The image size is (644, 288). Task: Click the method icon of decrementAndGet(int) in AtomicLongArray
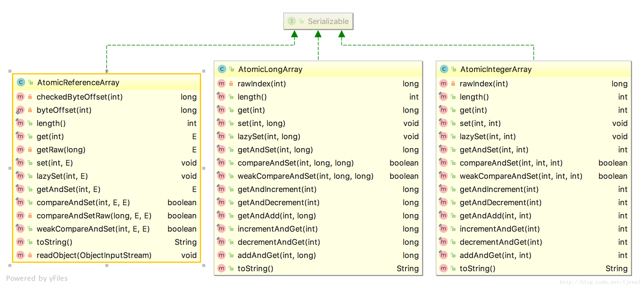(221, 242)
